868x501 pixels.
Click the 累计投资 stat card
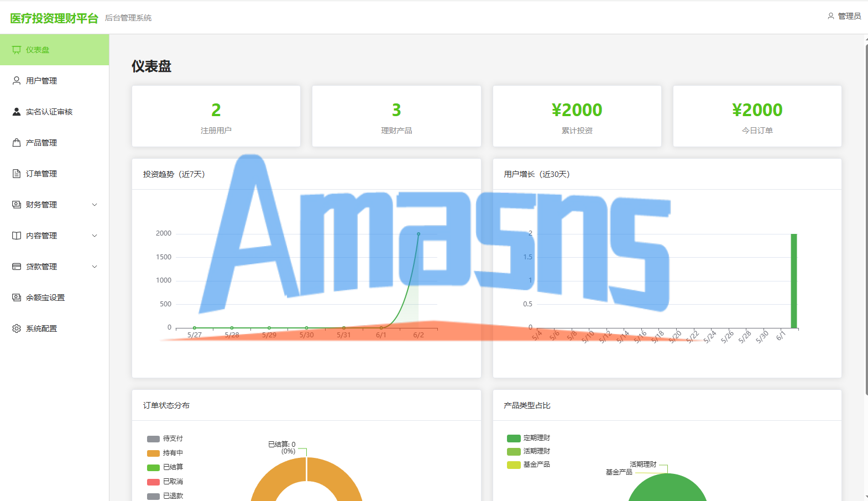[577, 116]
